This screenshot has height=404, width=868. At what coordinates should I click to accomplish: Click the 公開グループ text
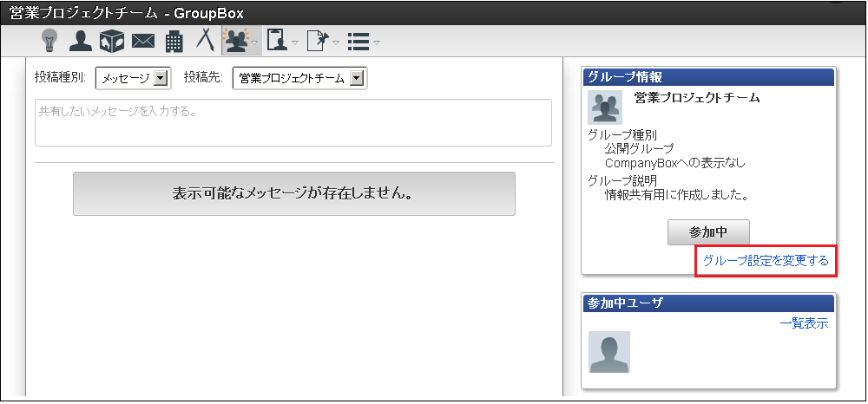[640, 148]
